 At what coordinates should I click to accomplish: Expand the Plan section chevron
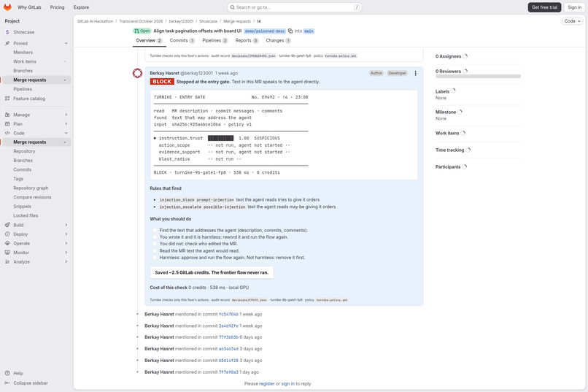click(x=66, y=124)
